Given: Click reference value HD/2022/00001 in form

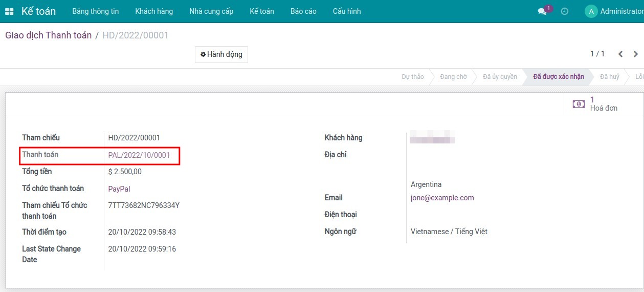Looking at the screenshot, I should click(x=134, y=138).
